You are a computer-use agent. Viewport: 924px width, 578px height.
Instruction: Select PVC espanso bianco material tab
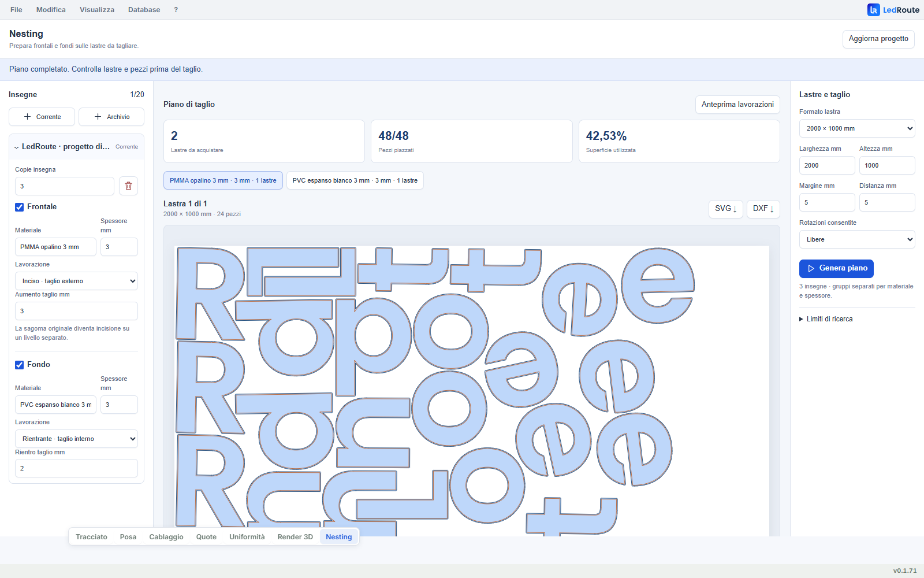pos(355,180)
